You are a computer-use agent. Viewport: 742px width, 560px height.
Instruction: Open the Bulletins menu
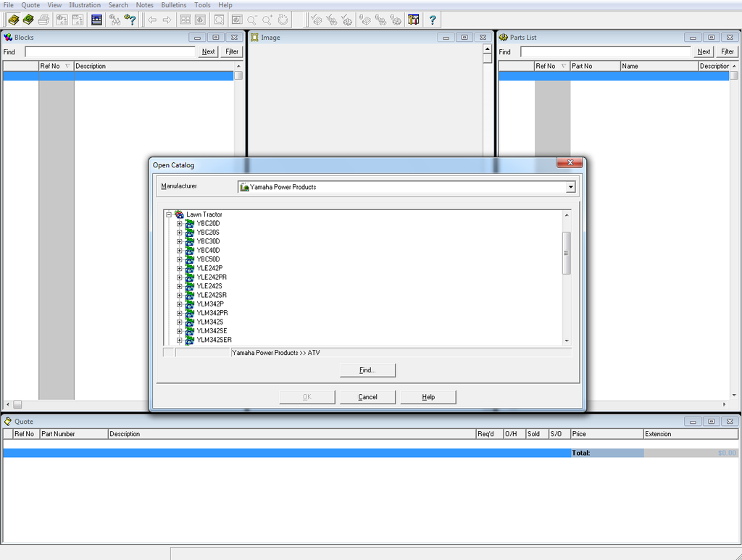(x=174, y=5)
